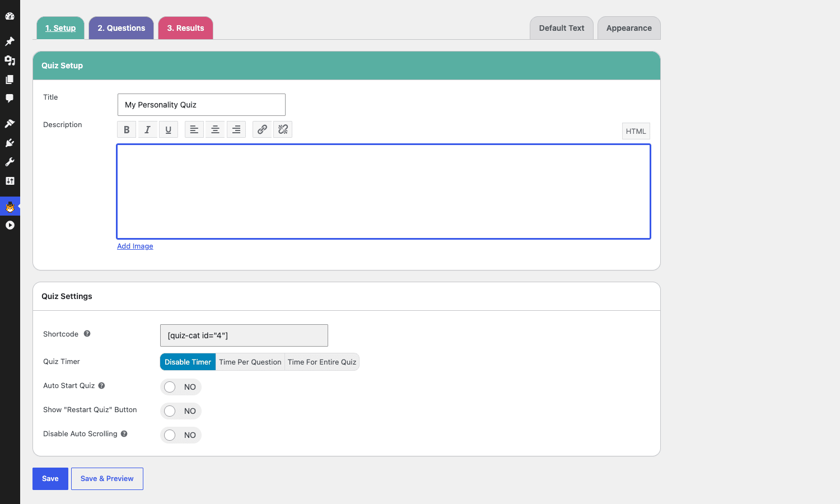Click Disable Auto Scrolling help icon
Image resolution: width=840 pixels, height=504 pixels.
click(124, 434)
